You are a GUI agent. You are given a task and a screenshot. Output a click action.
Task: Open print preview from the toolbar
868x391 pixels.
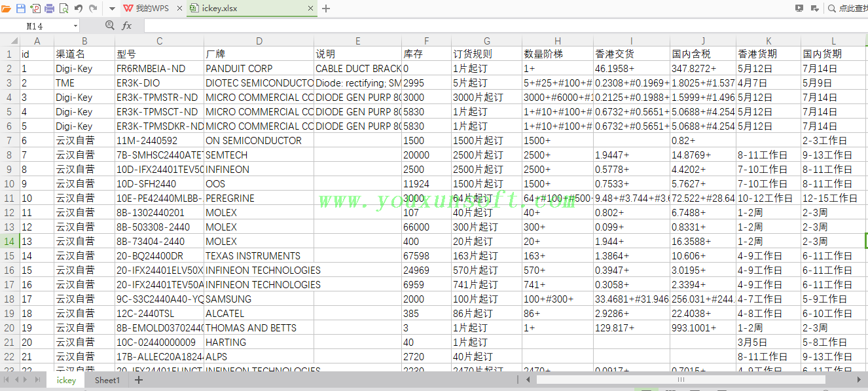point(63,9)
